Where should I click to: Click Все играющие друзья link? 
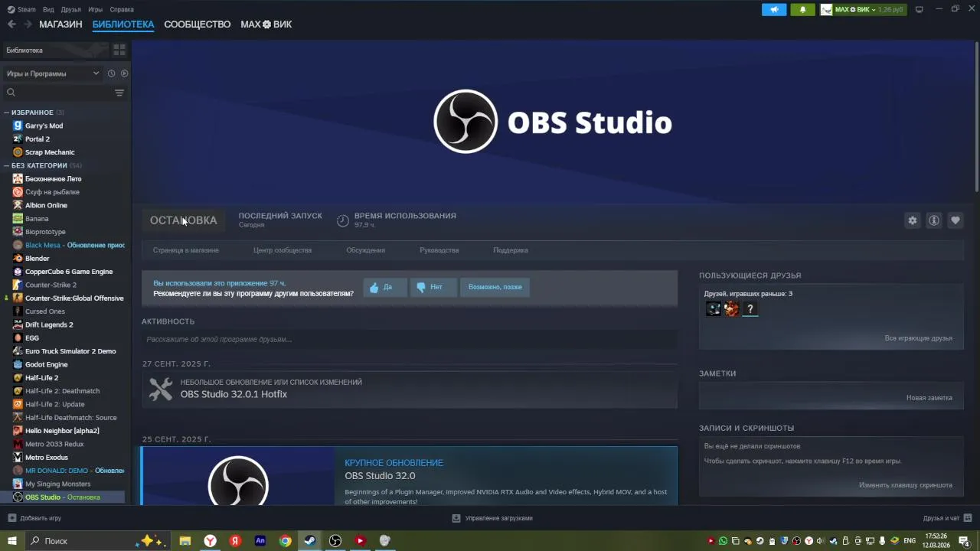919,338
